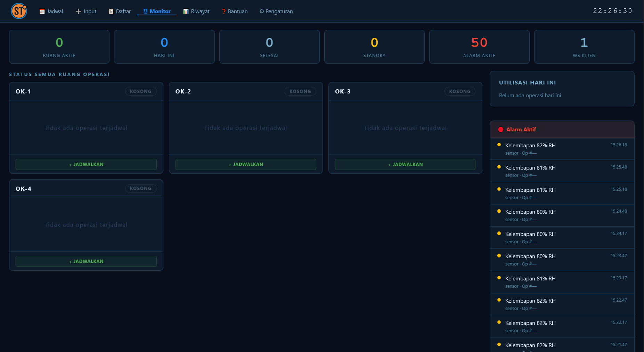Click the question mark icon beside Bantuan
The height and width of the screenshot is (352, 644).
pyautogui.click(x=224, y=11)
